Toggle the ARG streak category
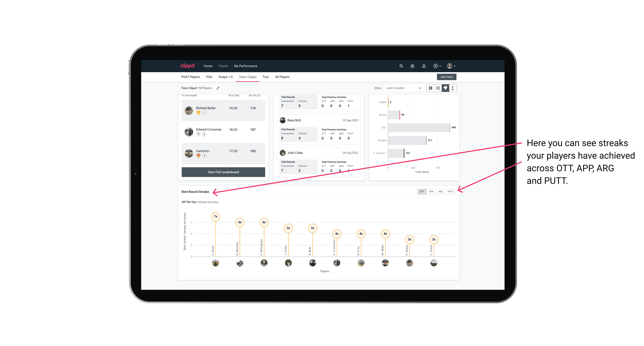Image resolution: width=644 pixels, height=346 pixels. pos(441,191)
